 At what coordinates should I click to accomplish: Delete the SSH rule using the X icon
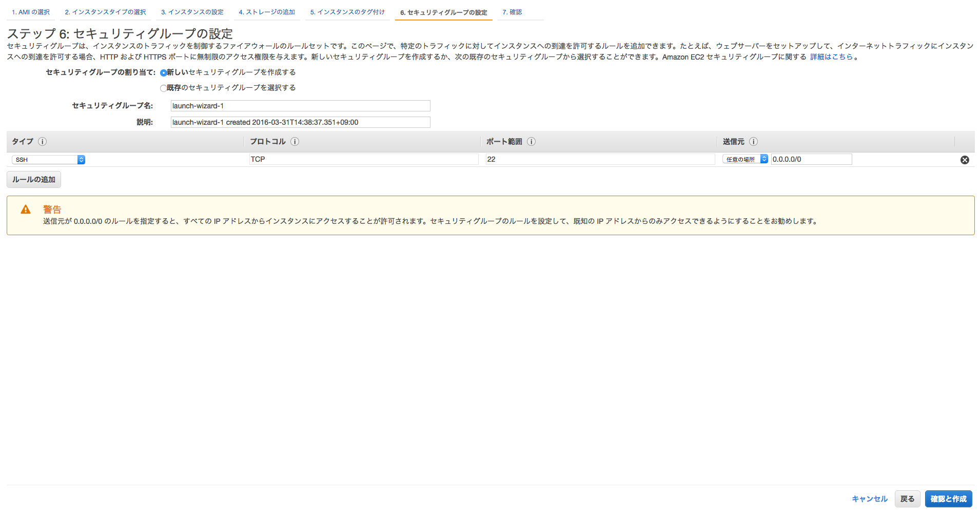(x=965, y=160)
